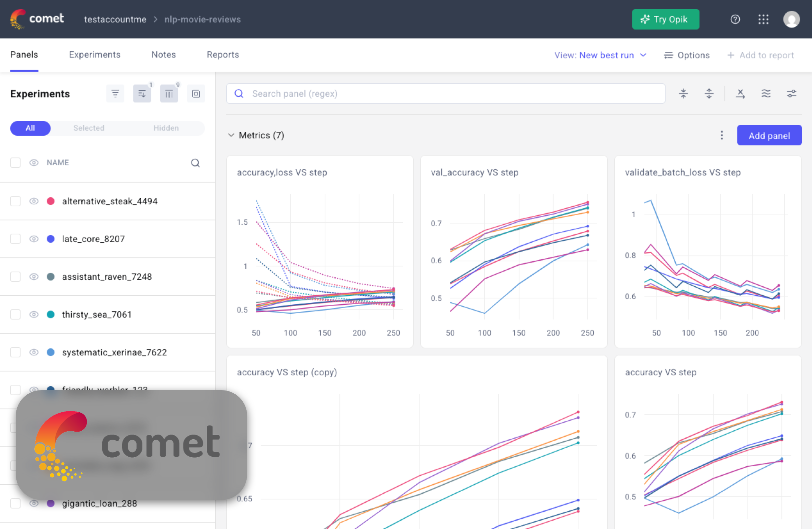The height and width of the screenshot is (529, 812).
Task: Open the X-axis settings icon
Action: [740, 94]
